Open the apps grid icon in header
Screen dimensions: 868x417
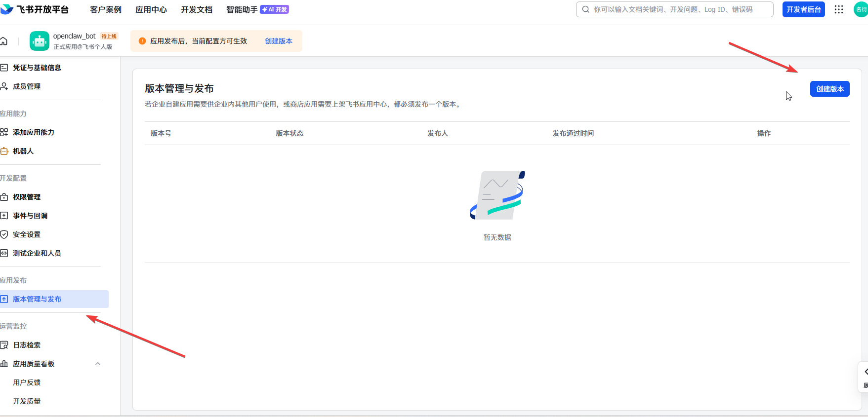pos(839,9)
